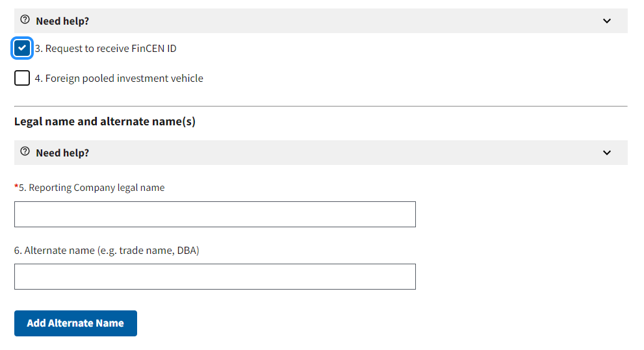Expand the top Need help chevron
The width and height of the screenshot is (644, 350).
click(x=606, y=21)
